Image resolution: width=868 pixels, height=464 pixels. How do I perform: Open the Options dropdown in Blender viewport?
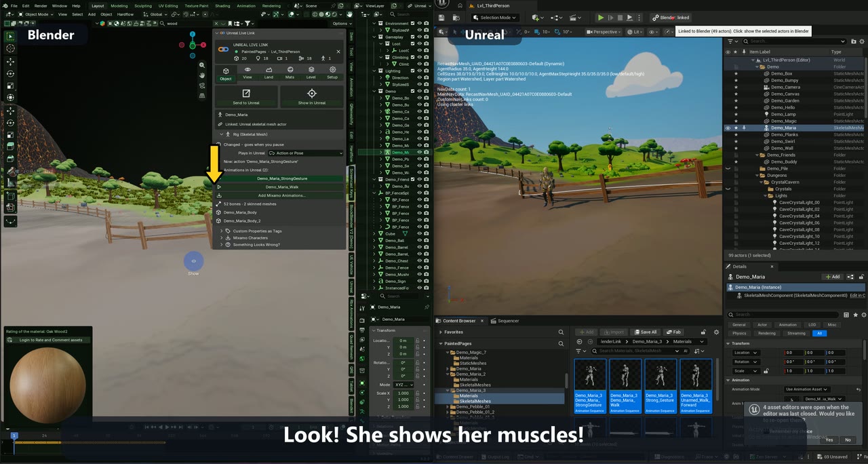coord(341,23)
